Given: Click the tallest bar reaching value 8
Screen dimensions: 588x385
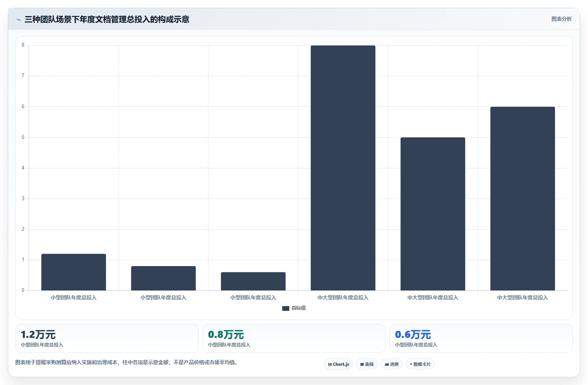Looking at the screenshot, I should coord(343,168).
